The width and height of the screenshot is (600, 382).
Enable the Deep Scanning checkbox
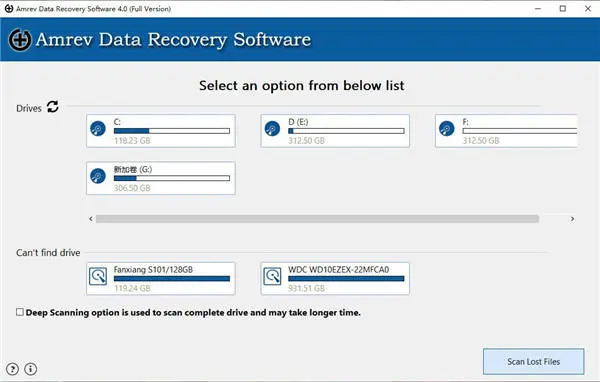[20, 312]
